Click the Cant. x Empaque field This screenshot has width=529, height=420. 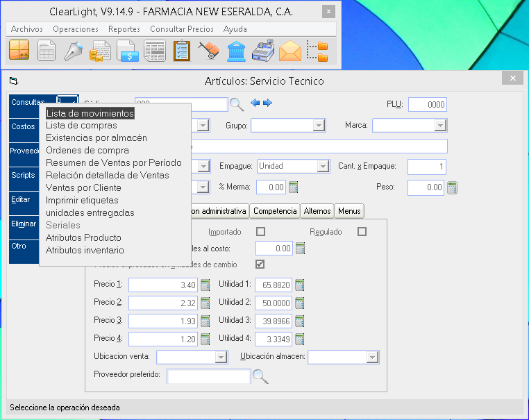(427, 167)
